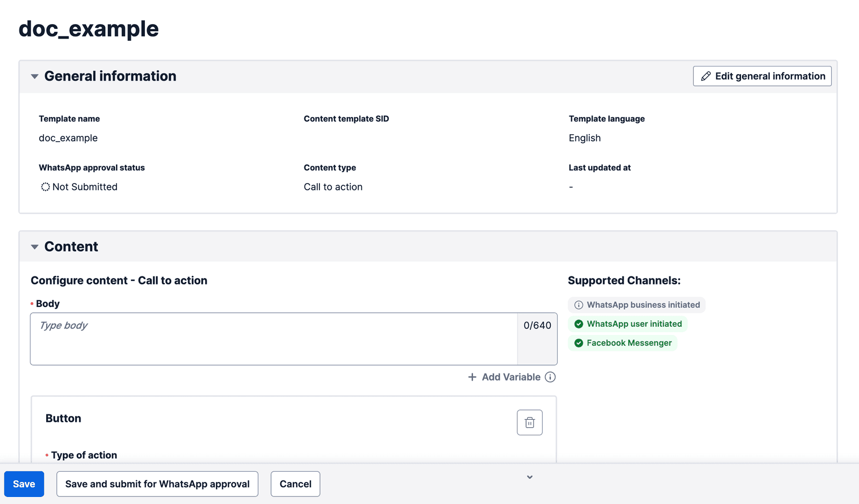Click the trash icon to delete the Button

pos(529,422)
